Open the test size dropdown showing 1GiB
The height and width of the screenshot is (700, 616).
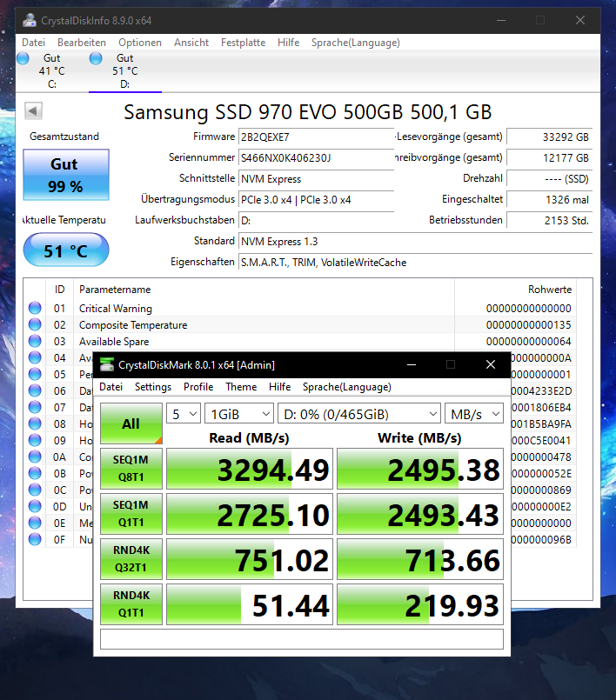(239, 414)
